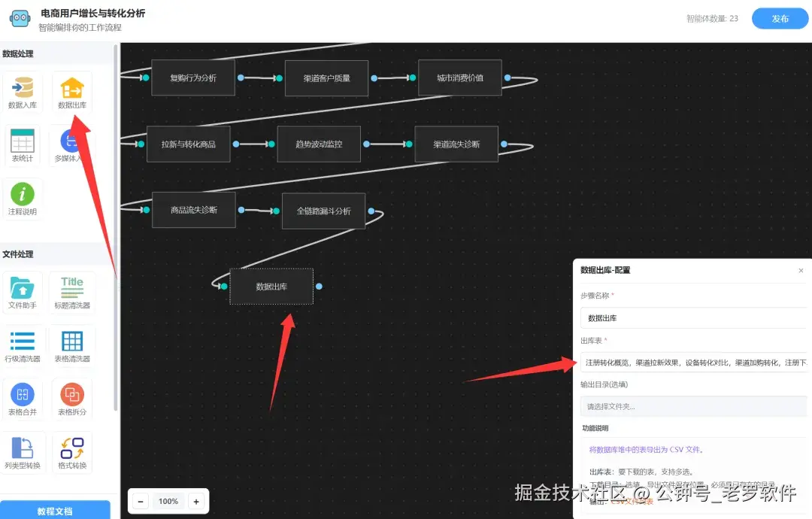
Task: Select the 渠道客户质量 node
Action: [327, 78]
